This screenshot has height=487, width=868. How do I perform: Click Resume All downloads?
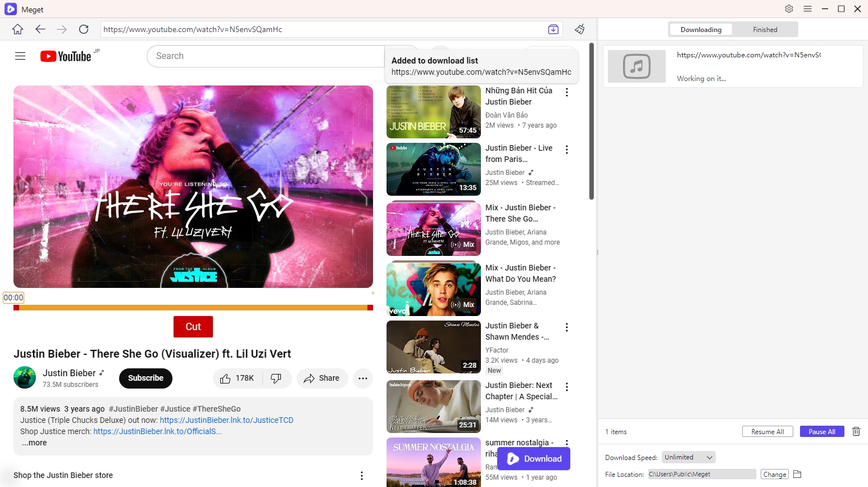pyautogui.click(x=767, y=431)
